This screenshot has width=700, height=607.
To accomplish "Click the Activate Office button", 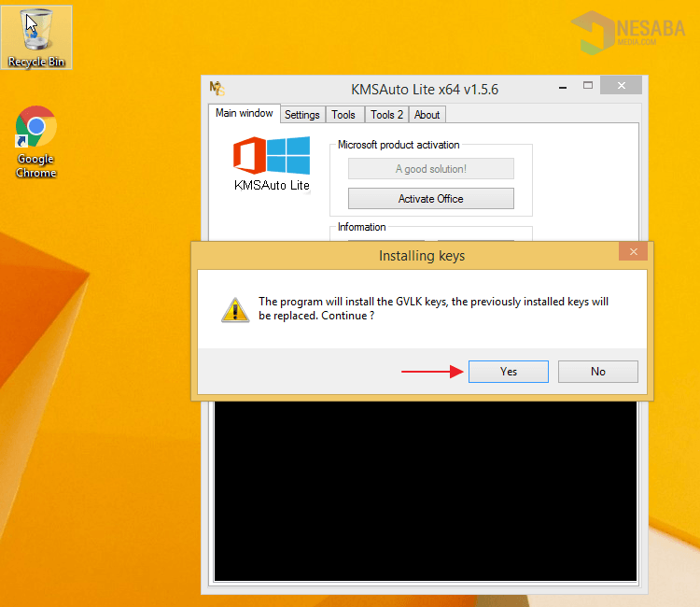I will click(x=430, y=199).
